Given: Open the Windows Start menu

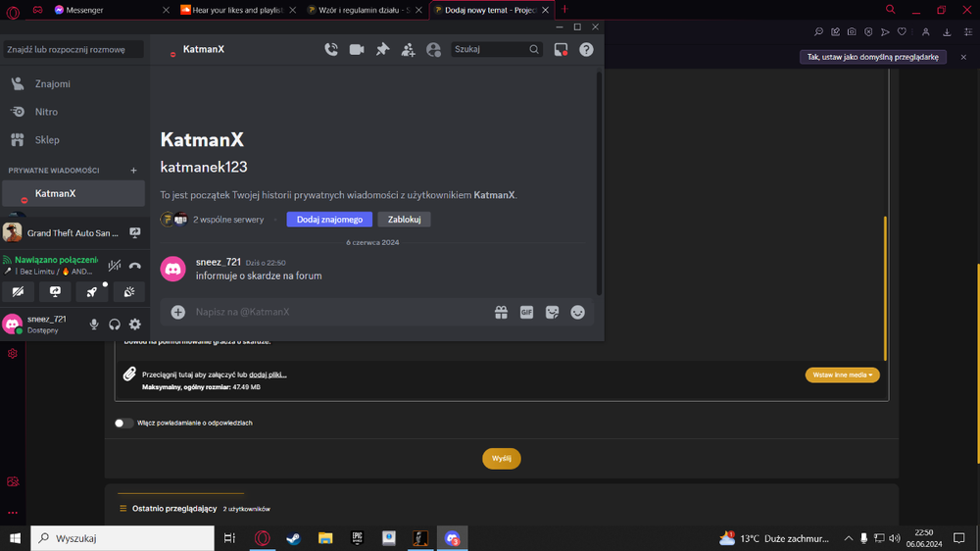Looking at the screenshot, I should [15, 538].
